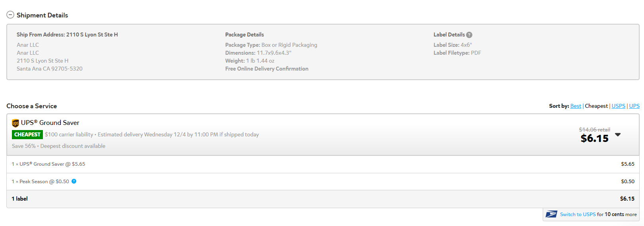Filter services by USPS
Viewport: 644px width, 226px height.
tap(618, 106)
